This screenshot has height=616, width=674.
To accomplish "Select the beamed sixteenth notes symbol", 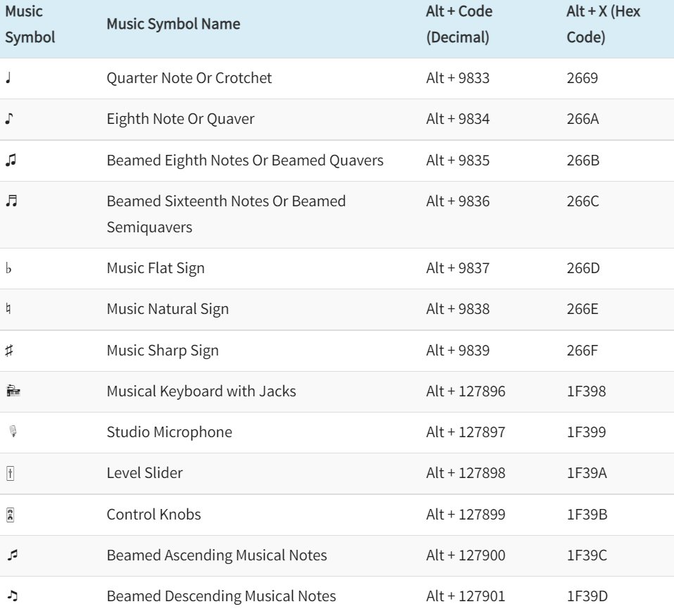I will tap(11, 201).
